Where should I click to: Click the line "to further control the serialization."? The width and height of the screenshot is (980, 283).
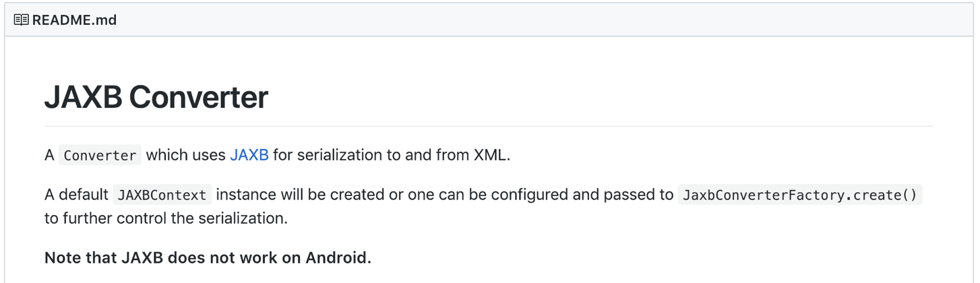pyautogui.click(x=166, y=219)
